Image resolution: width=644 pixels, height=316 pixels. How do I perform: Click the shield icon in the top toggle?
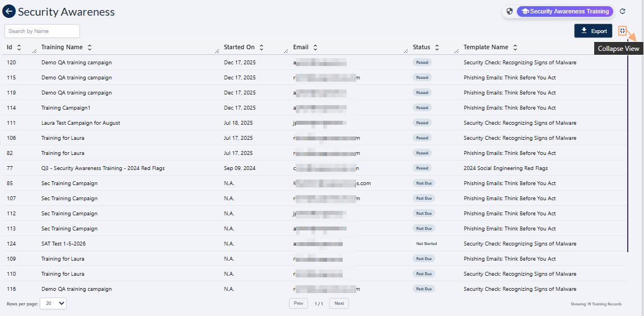coord(510,11)
